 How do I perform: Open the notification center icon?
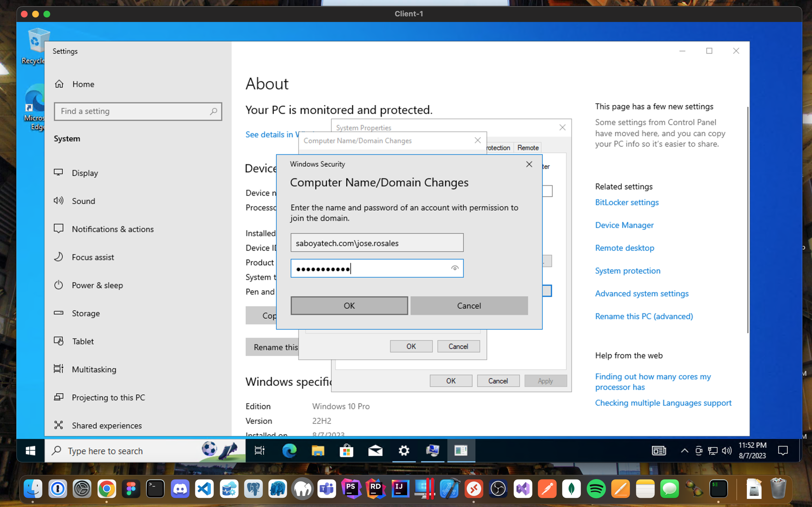[782, 451]
